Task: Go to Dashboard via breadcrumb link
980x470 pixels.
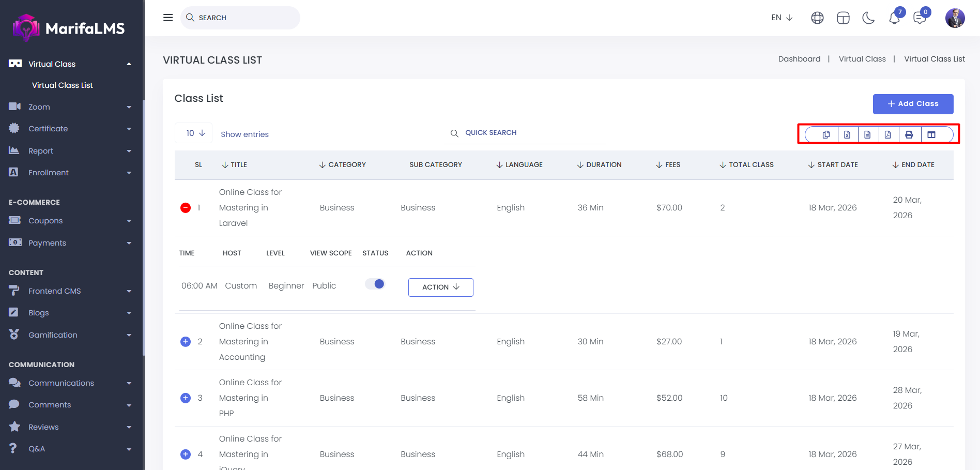Action: coord(799,59)
